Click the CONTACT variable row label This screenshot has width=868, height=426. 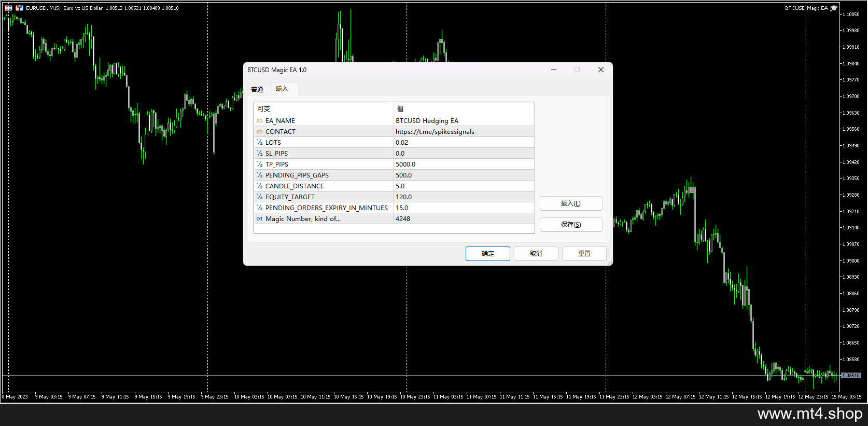281,132
